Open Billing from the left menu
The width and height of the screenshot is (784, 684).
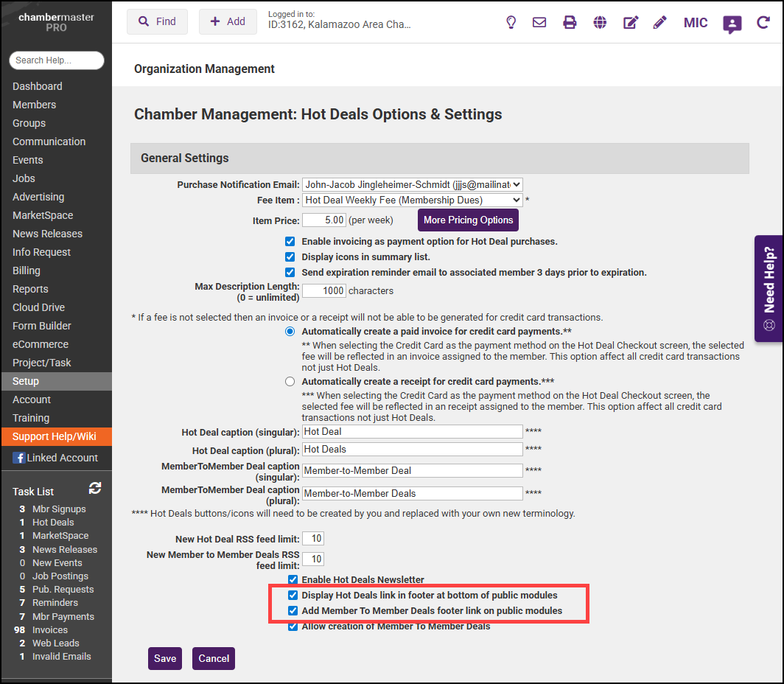[x=27, y=271]
